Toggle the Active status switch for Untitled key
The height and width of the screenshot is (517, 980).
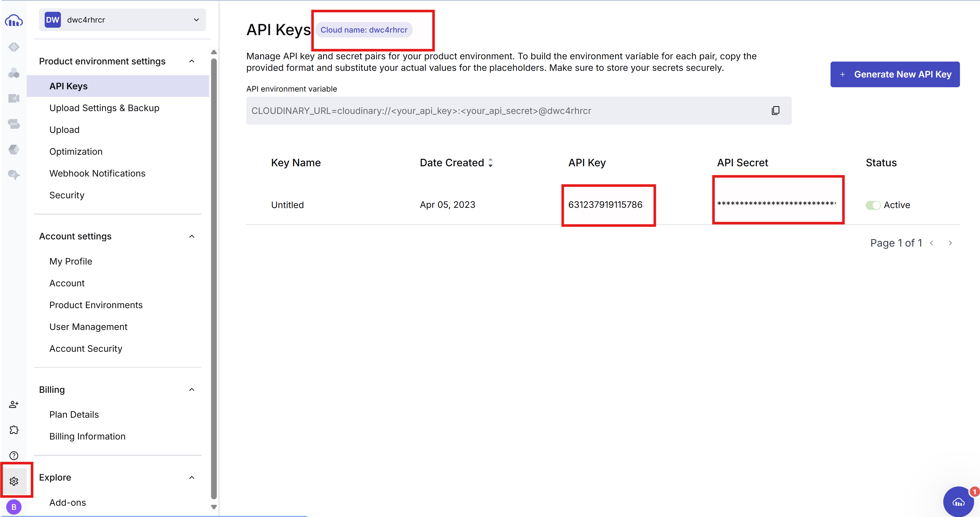tap(873, 205)
